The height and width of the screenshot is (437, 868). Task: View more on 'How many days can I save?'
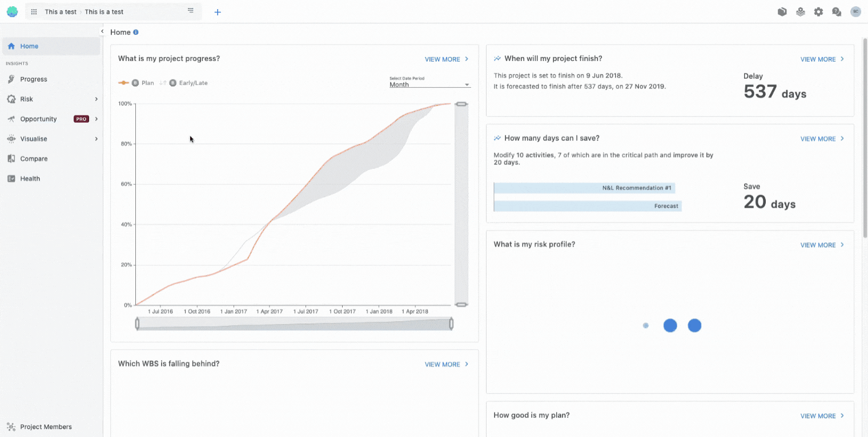(x=822, y=139)
